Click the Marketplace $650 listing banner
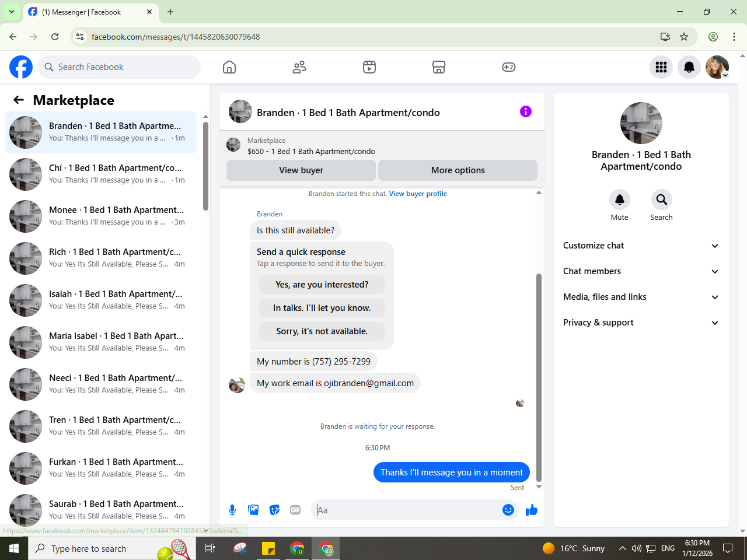The image size is (747, 560). click(382, 146)
